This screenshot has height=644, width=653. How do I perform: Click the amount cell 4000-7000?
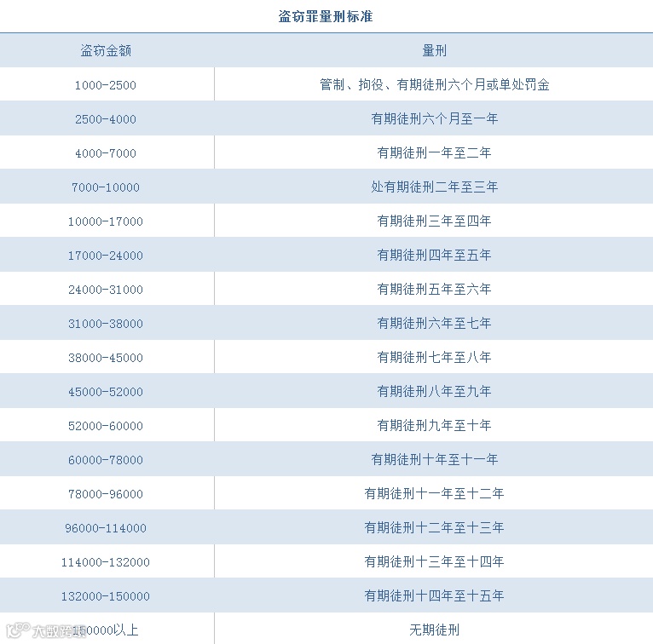pyautogui.click(x=106, y=153)
